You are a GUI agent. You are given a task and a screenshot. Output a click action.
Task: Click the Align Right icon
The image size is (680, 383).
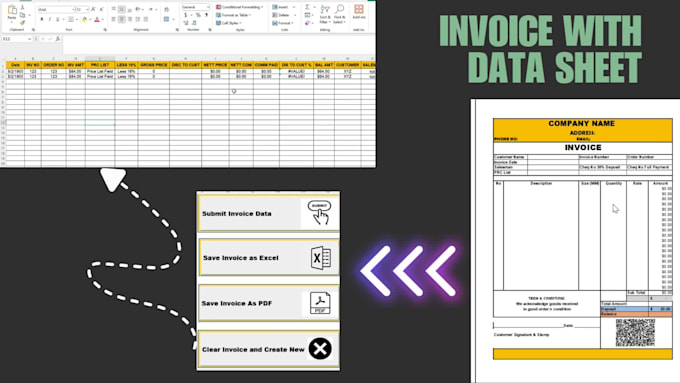click(130, 19)
